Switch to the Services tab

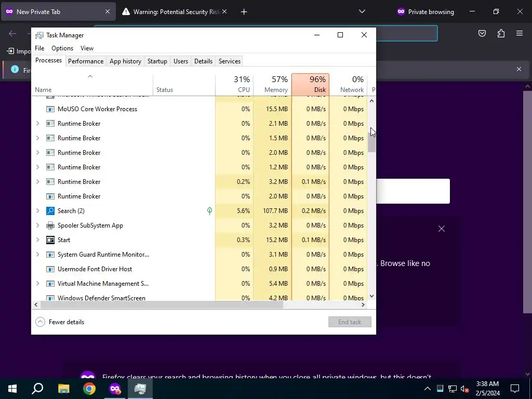click(x=229, y=61)
